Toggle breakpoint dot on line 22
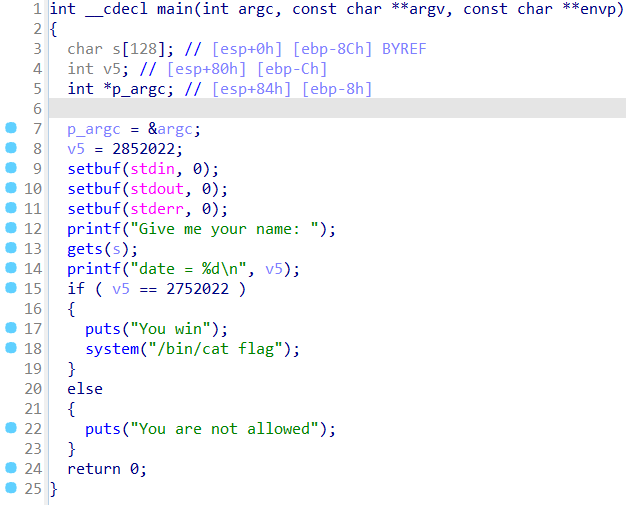626x505 pixels. [11, 428]
